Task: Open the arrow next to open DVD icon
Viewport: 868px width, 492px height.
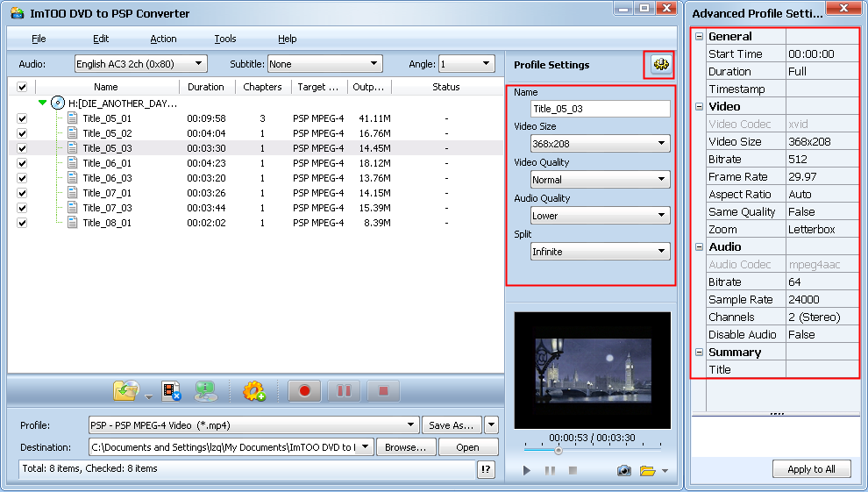Action: 148,396
